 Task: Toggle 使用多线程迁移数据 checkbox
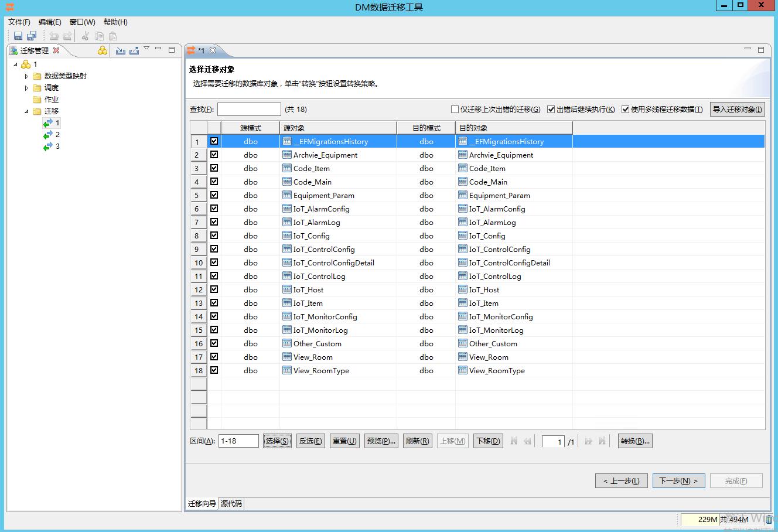click(625, 109)
